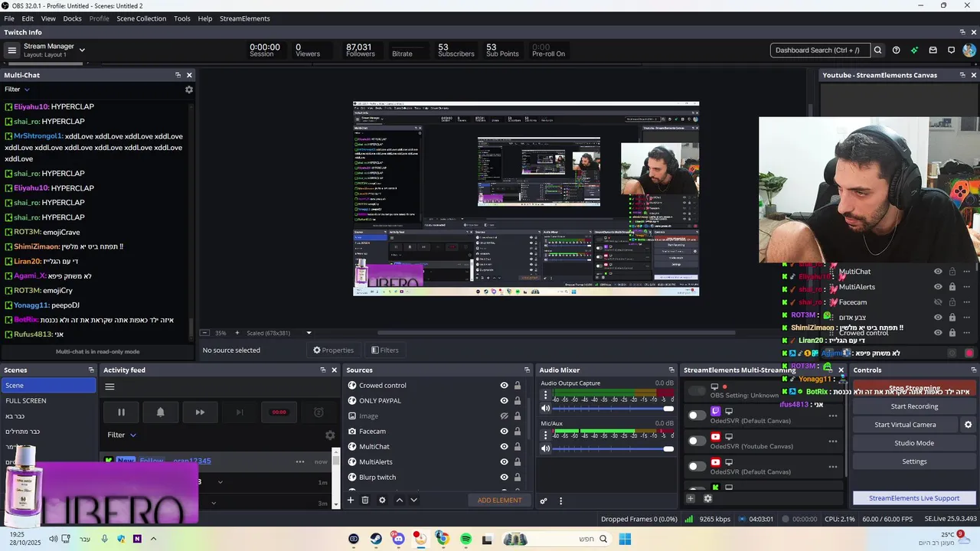Open Spotify from the Windows taskbar
The height and width of the screenshot is (551, 980).
click(465, 540)
